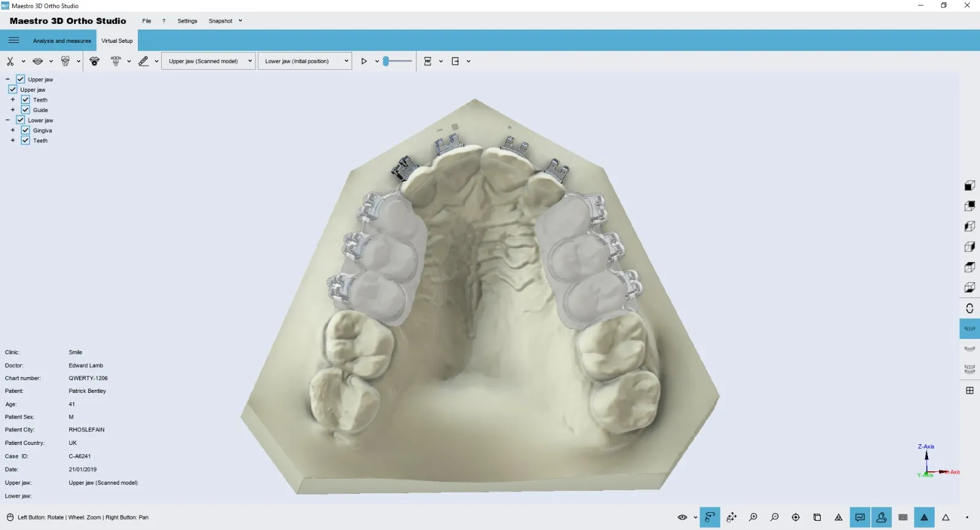Switch to four-pane grid layout
Viewport: 980px width, 530px height.
[x=970, y=390]
